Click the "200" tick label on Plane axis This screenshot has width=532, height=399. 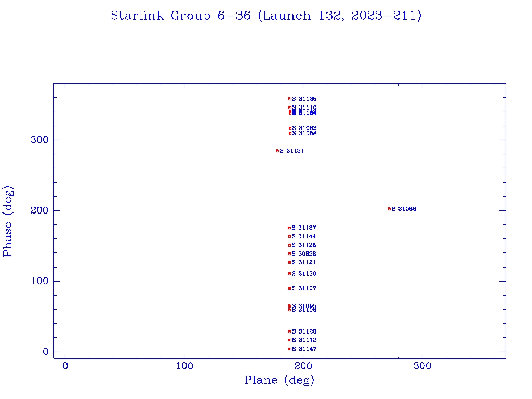click(303, 366)
